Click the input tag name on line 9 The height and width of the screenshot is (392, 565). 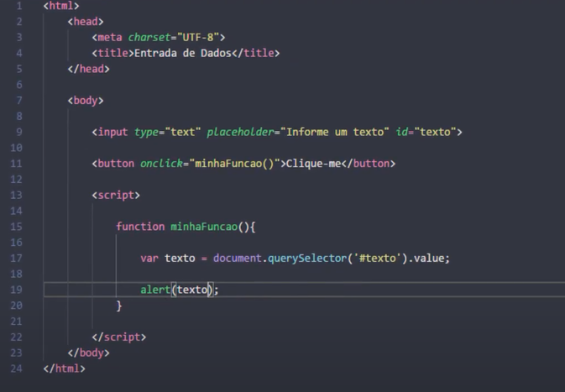[112, 133]
